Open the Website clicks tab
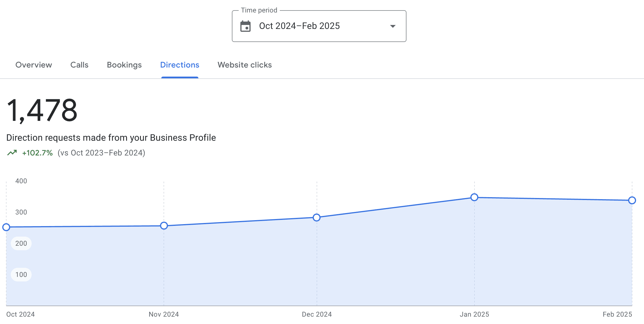This screenshot has width=644, height=324. (x=244, y=65)
